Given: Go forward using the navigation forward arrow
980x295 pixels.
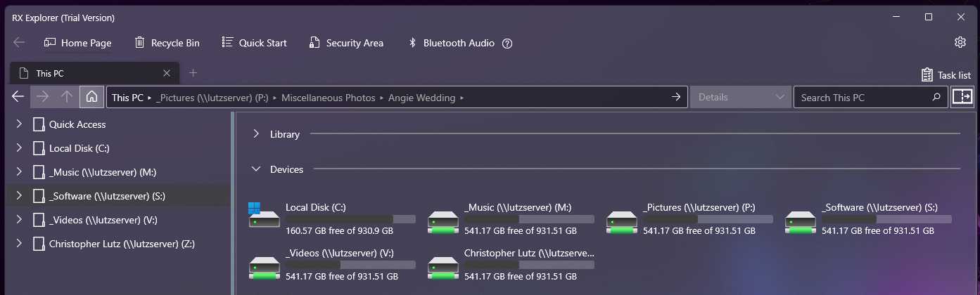Looking at the screenshot, I should click(42, 97).
